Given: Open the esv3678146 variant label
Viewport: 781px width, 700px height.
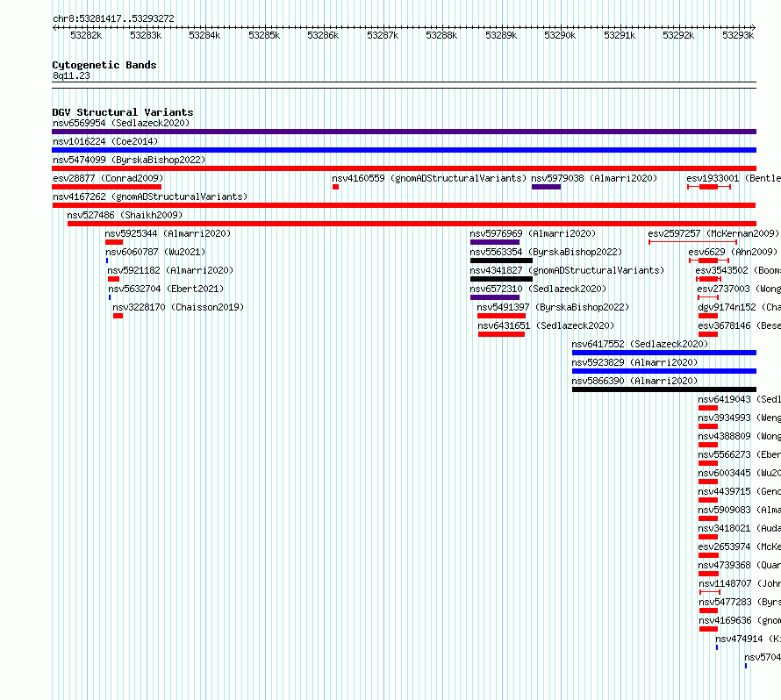Looking at the screenshot, I should pos(739,325).
